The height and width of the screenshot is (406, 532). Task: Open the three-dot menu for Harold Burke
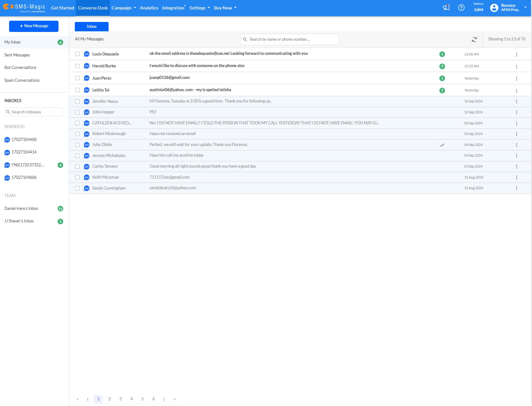click(516, 66)
